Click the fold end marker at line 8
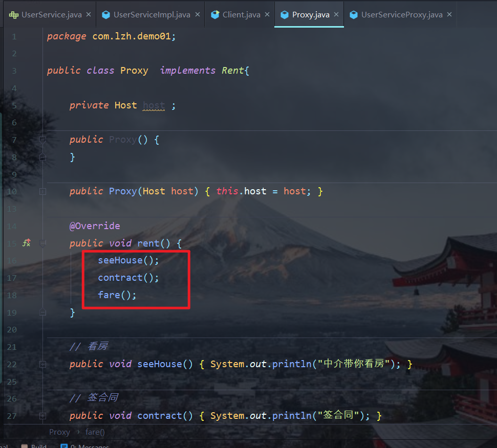 click(x=42, y=157)
